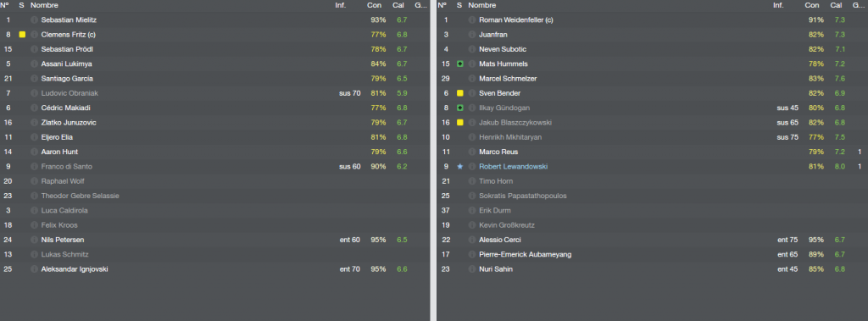Click the Cal column header in left table
This screenshot has width=868, height=321.
[x=398, y=5]
